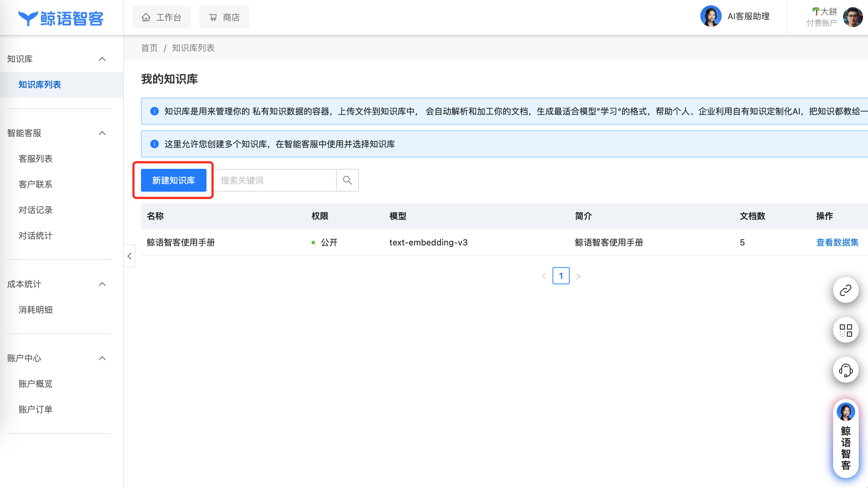Click 知识库列表 breadcrumb item
Viewport: 868px width, 488px height.
pyautogui.click(x=193, y=48)
